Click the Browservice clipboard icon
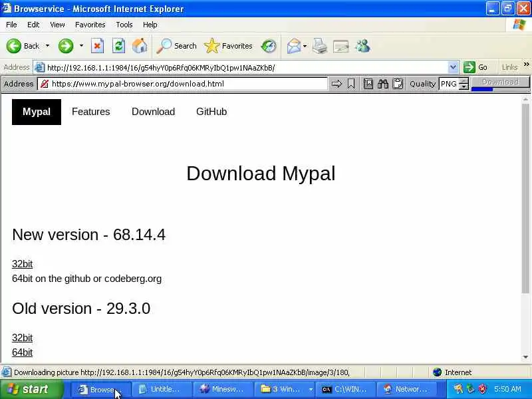 click(x=398, y=84)
